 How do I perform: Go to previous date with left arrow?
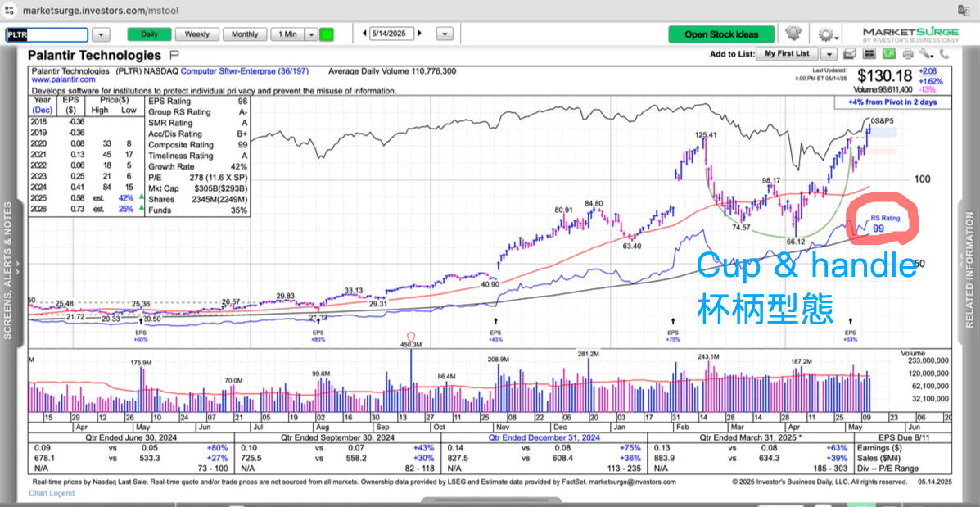(x=365, y=34)
